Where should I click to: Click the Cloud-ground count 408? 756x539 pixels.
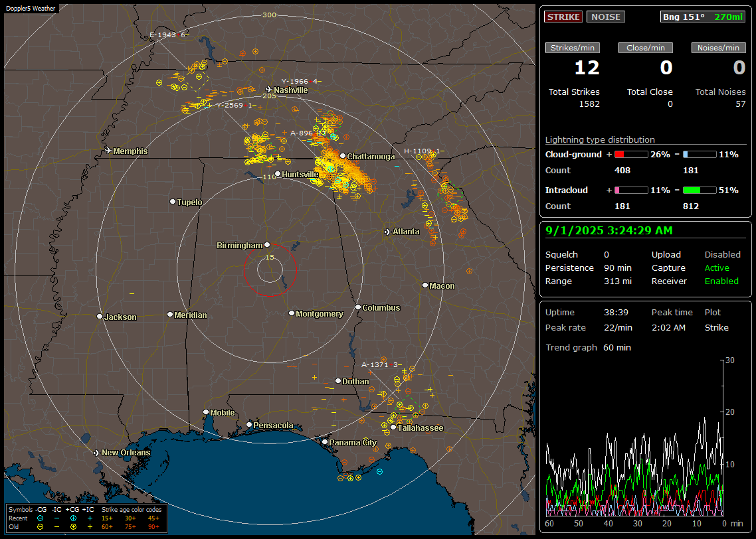tap(622, 171)
